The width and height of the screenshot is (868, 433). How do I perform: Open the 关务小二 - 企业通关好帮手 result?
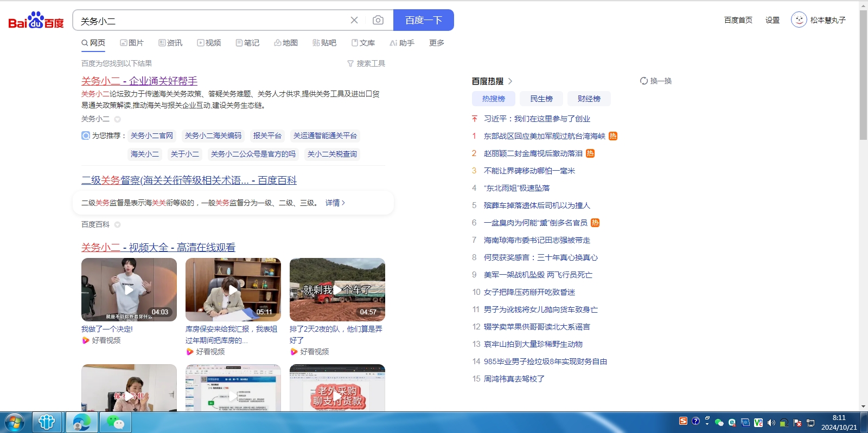[x=139, y=81]
